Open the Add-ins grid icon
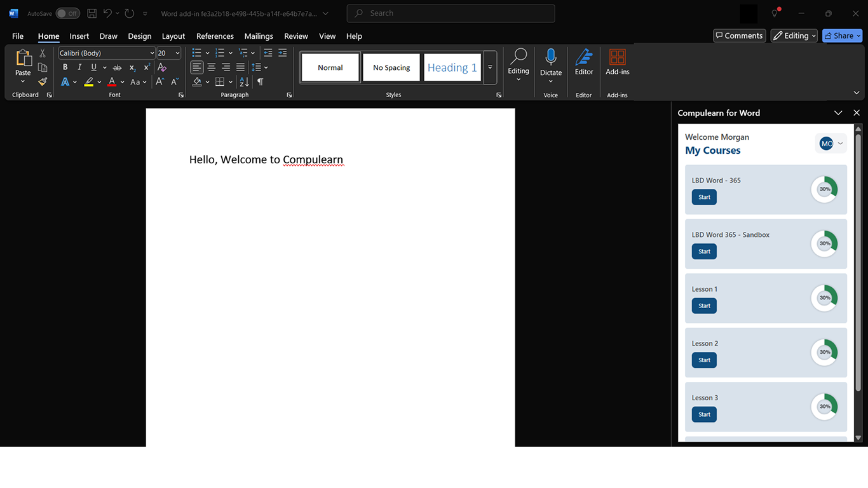Viewport: 868px width, 488px height. click(617, 62)
